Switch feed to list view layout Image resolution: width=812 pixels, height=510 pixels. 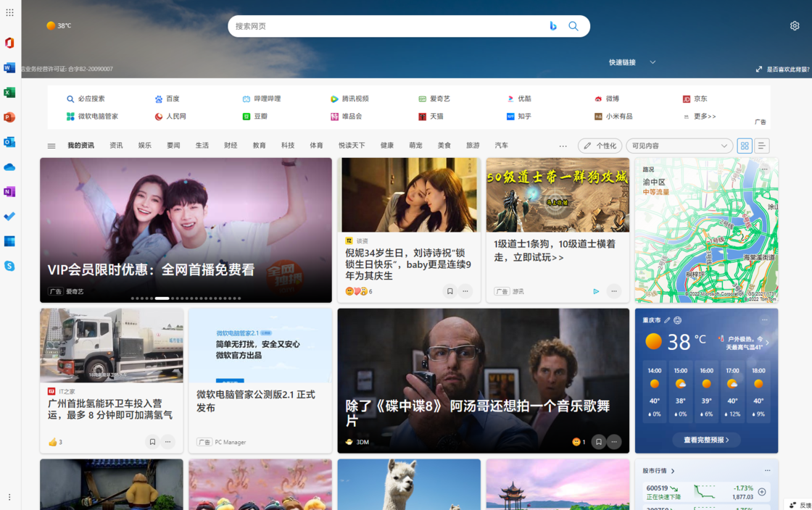click(x=762, y=146)
